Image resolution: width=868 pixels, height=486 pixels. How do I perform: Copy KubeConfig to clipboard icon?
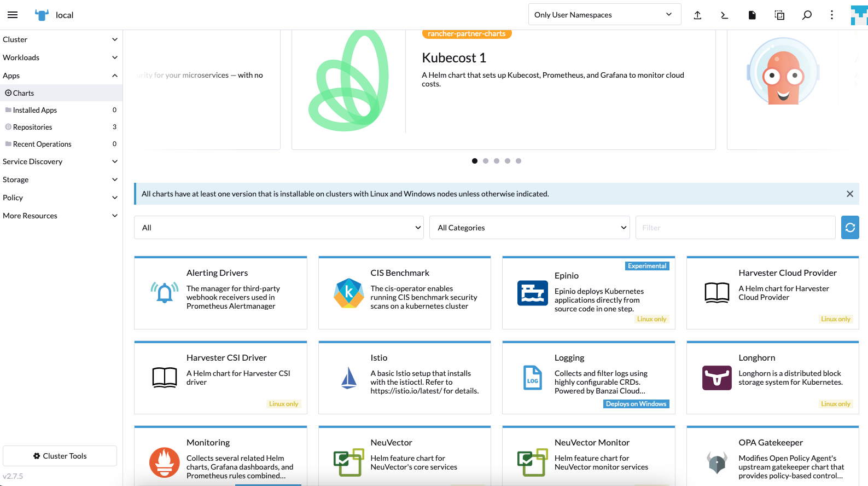tap(779, 15)
